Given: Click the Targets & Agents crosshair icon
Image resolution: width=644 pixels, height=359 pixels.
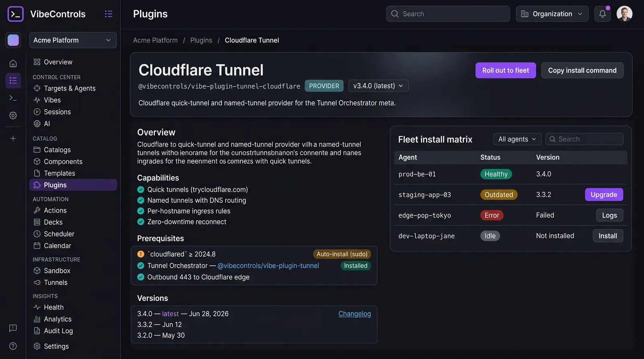Looking at the screenshot, I should pos(37,88).
